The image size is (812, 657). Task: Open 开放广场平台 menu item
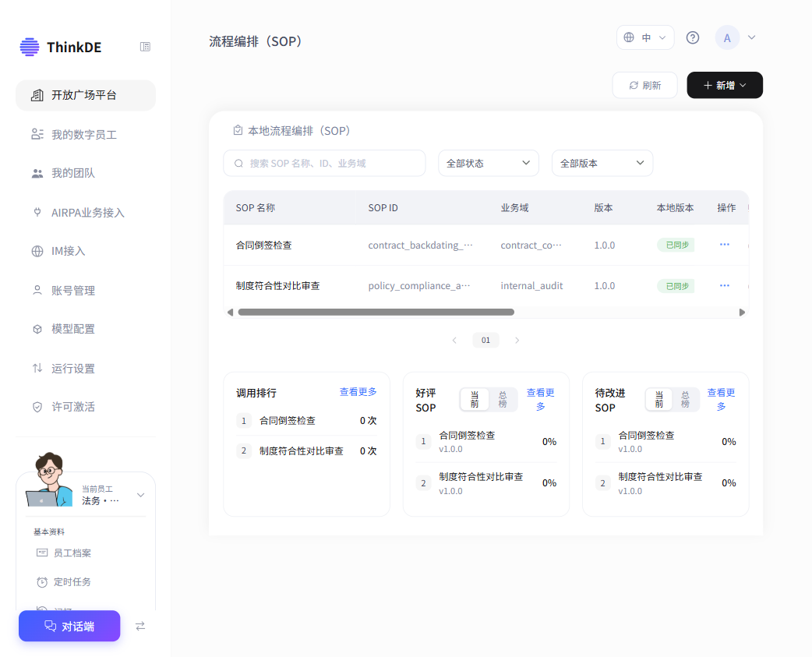pos(86,95)
